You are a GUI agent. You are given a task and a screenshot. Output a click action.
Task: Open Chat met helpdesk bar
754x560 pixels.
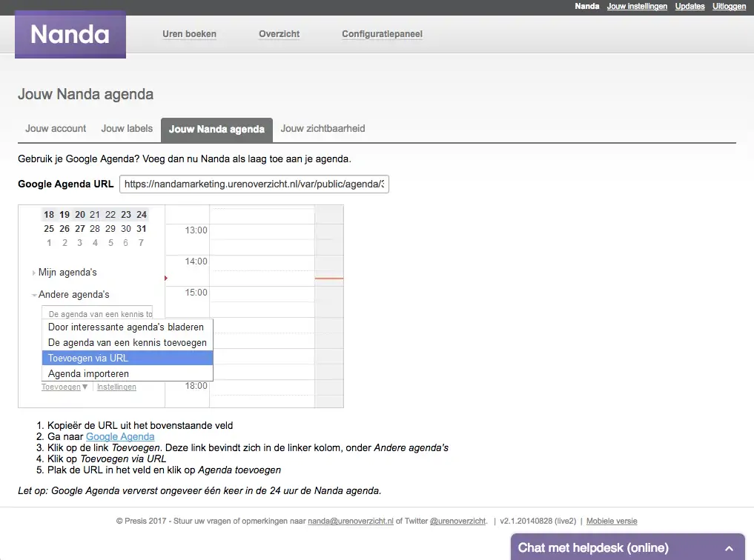627,547
